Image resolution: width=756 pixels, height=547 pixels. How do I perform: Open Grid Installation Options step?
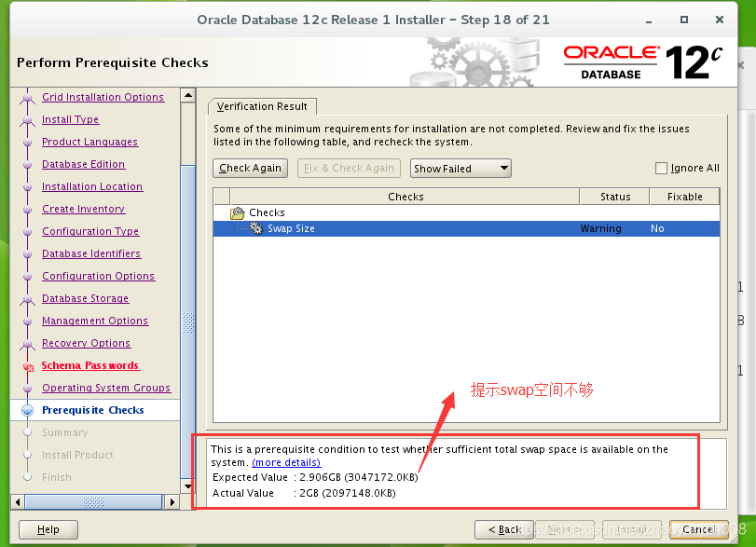coord(103,97)
